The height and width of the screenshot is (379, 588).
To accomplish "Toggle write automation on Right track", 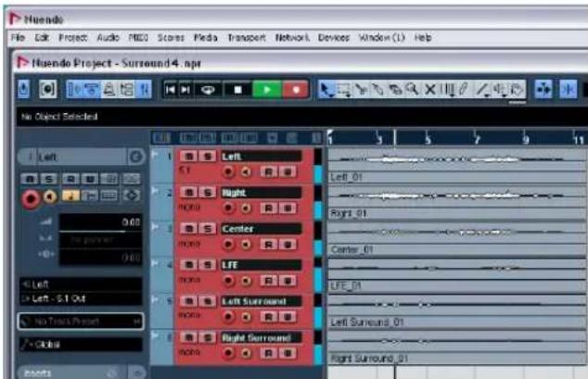I will [288, 208].
